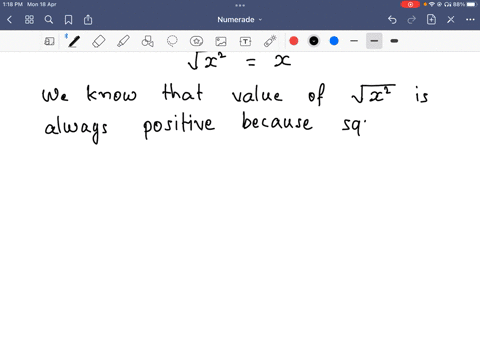Go back using the back chevron
Image resolution: width=480 pixels, height=360 pixels.
tap(9, 20)
